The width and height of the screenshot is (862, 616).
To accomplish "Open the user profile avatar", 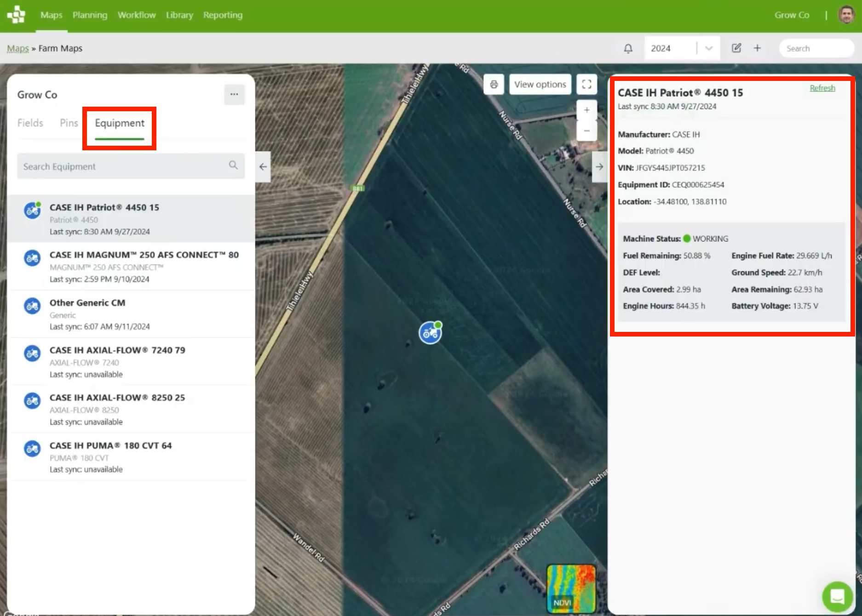I will 846,15.
